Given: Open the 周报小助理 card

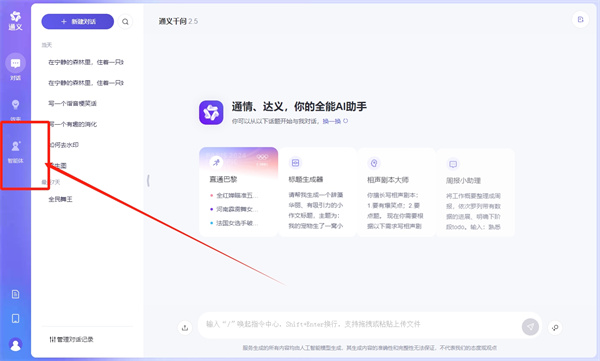Looking at the screenshot, I should point(476,193).
